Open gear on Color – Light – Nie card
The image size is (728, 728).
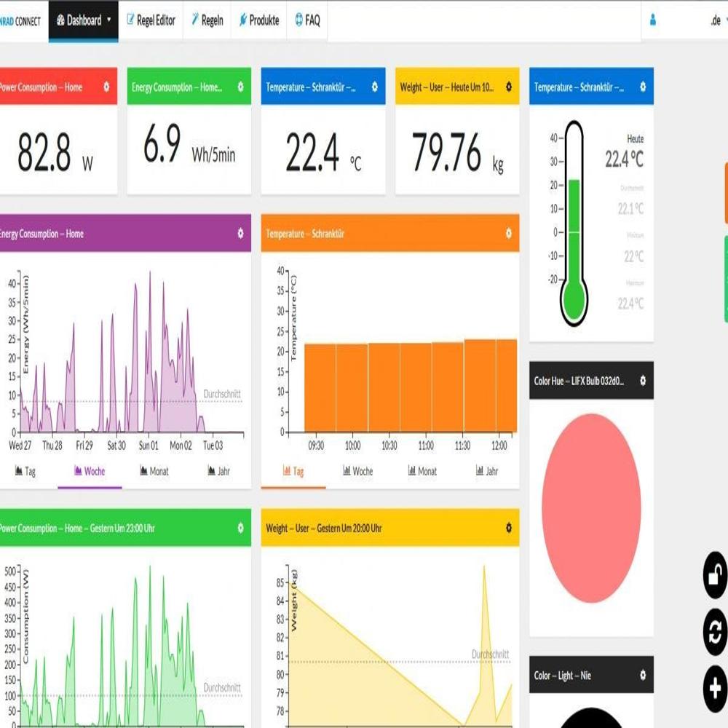coord(643,675)
